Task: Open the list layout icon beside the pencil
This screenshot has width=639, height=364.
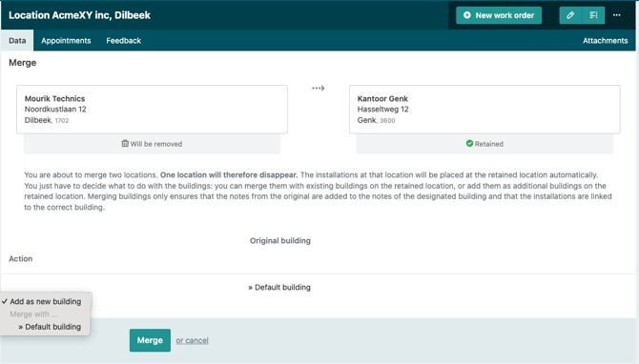Action: [x=593, y=15]
